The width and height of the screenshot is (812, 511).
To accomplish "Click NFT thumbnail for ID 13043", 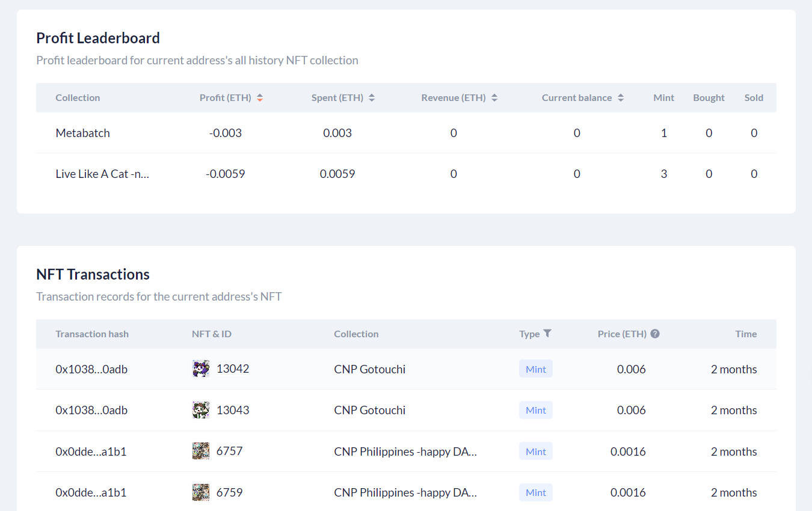I will 201,410.
